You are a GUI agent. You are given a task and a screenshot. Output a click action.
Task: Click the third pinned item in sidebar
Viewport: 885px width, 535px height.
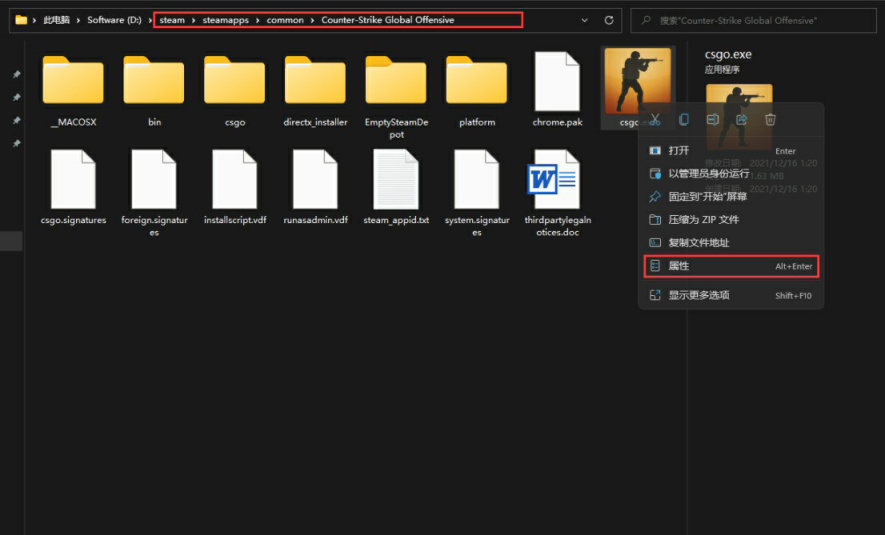pos(16,121)
